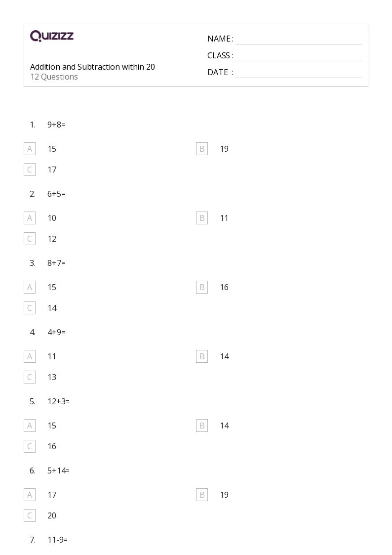392x555 pixels.
Task: Select answer box A for 6+5 (10)
Action: coord(30,218)
